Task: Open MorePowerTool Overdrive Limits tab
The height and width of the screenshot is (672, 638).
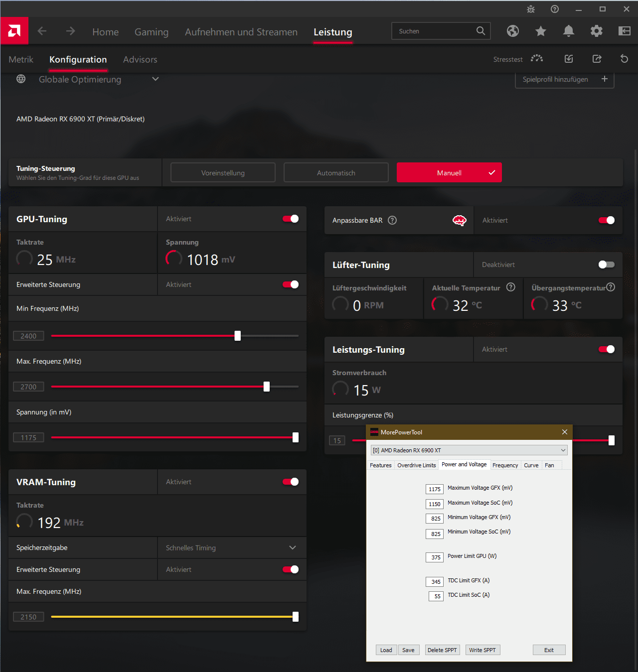Action: pyautogui.click(x=417, y=465)
